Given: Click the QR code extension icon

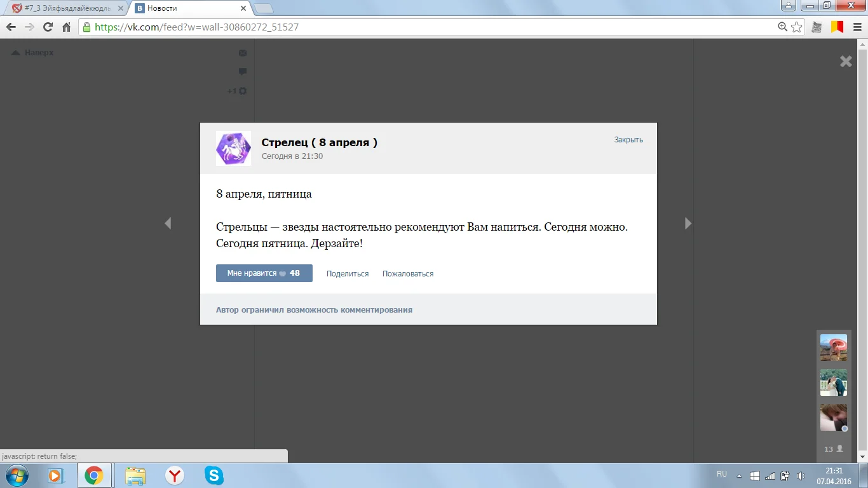Looking at the screenshot, I should pos(817,27).
